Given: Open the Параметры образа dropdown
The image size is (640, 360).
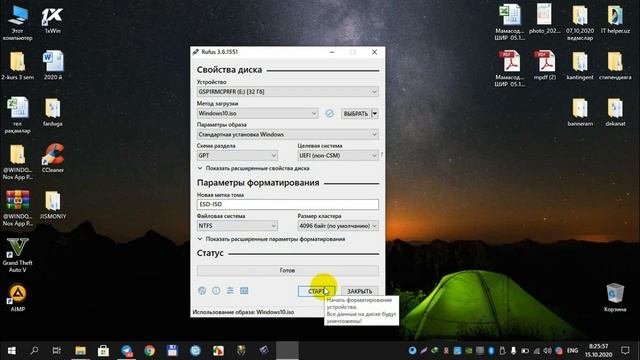Looking at the screenshot, I should [288, 134].
